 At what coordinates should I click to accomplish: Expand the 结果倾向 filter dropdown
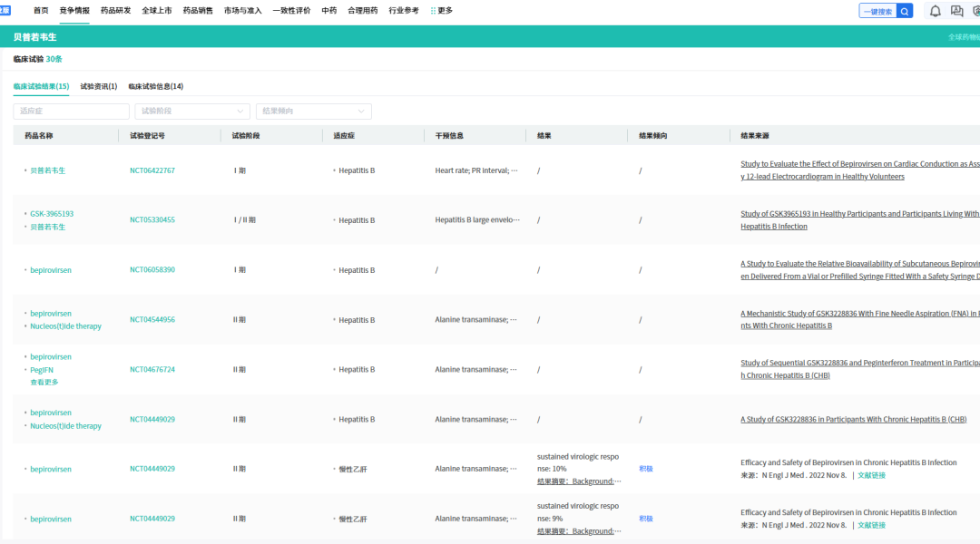click(x=314, y=112)
